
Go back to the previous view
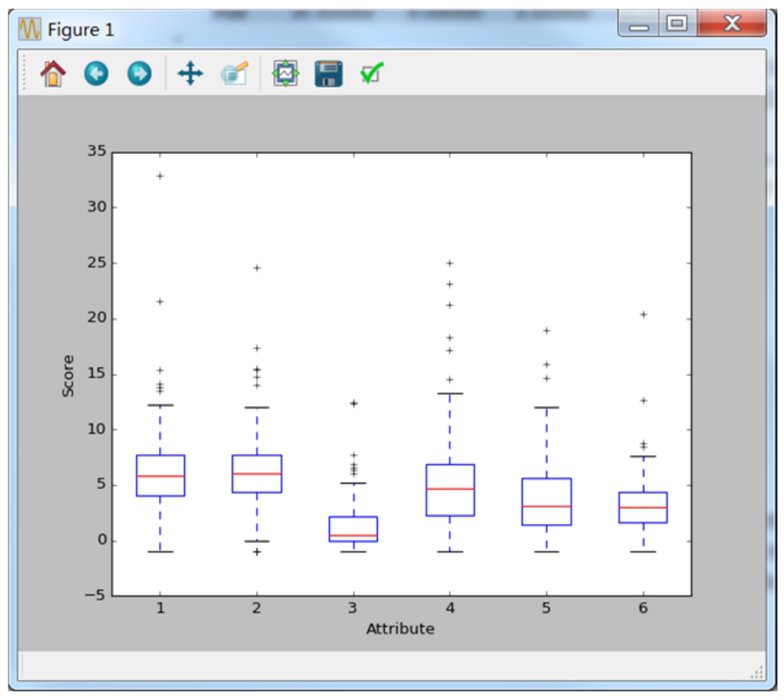(x=96, y=74)
